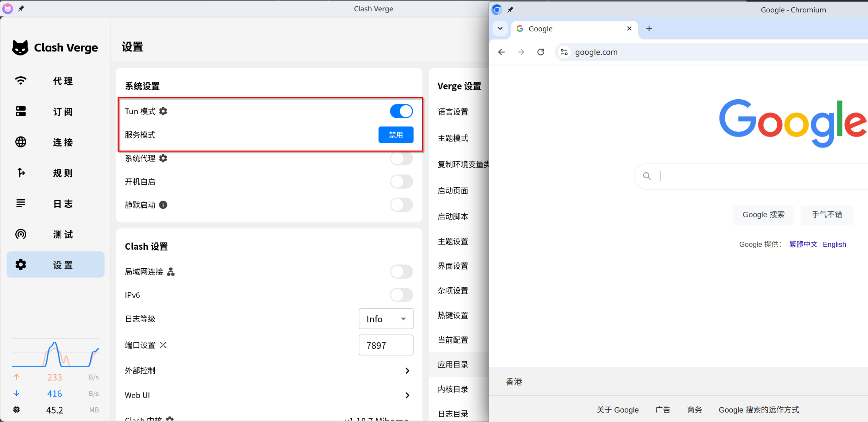Click the magnifier icon in Google search box
Screen dimensions: 868x422
click(x=647, y=176)
